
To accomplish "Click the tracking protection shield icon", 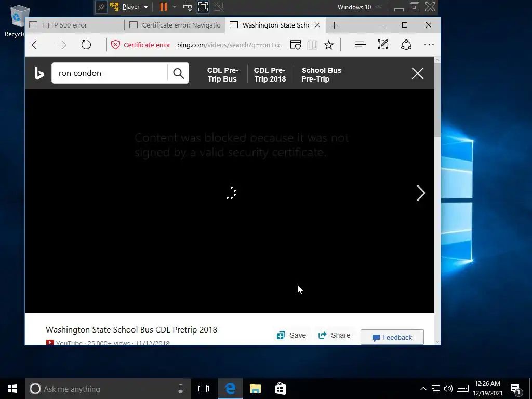I will 296,45.
